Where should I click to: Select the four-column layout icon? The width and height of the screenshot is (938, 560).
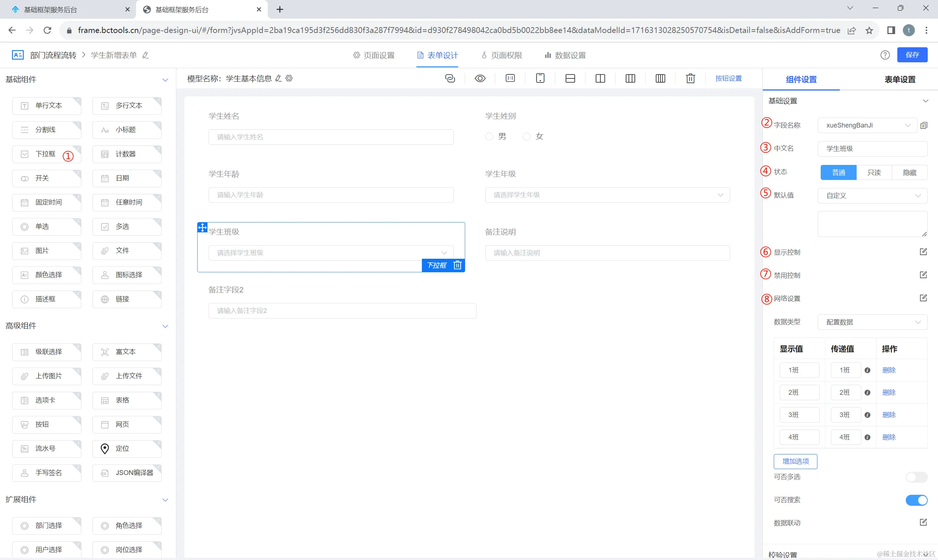(660, 78)
